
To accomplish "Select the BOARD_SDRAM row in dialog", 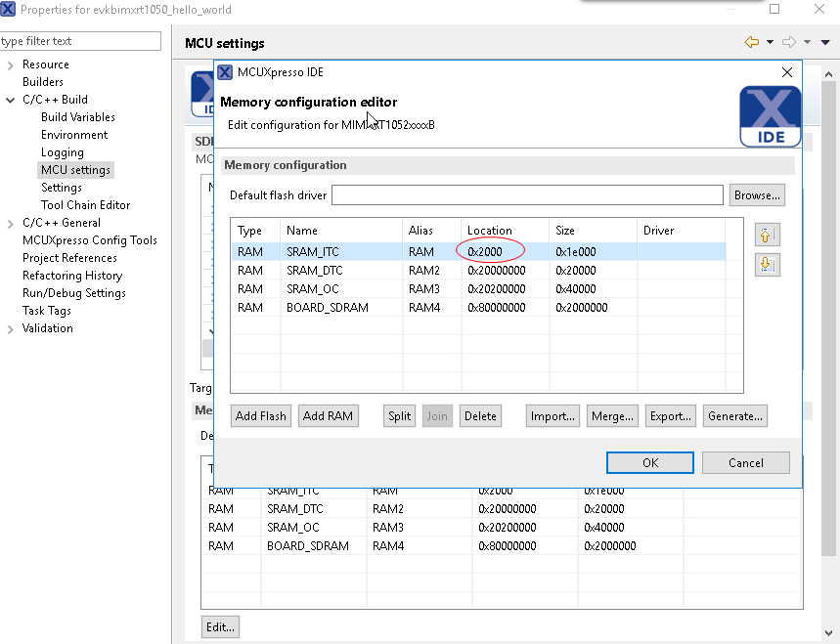I will pyautogui.click(x=478, y=308).
